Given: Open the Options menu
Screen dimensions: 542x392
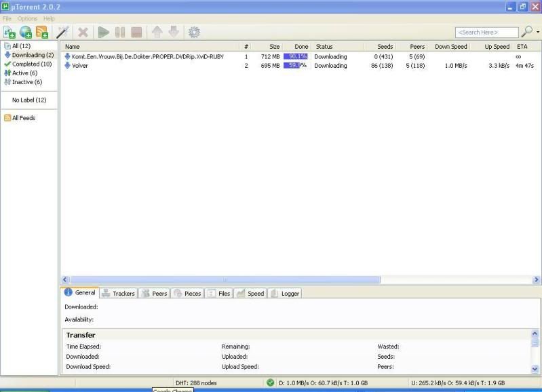Looking at the screenshot, I should coord(27,19).
